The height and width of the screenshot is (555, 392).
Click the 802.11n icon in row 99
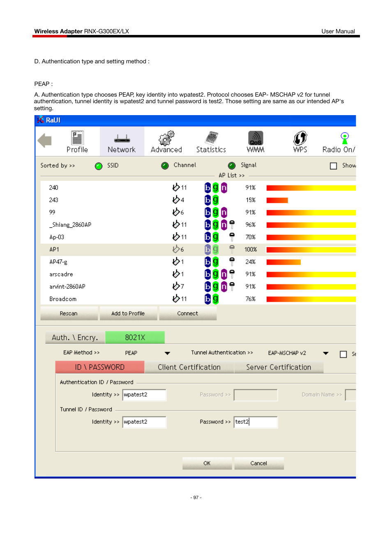[x=224, y=212]
